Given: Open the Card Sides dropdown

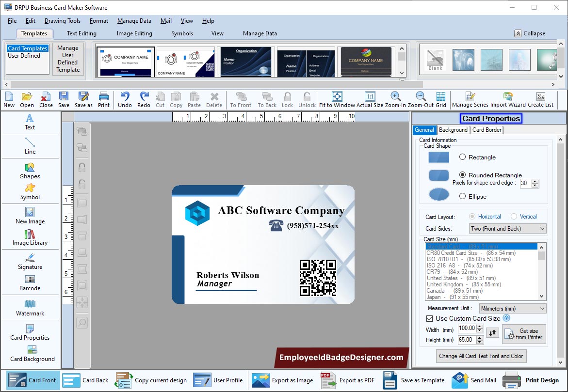Looking at the screenshot, I should tap(507, 228).
